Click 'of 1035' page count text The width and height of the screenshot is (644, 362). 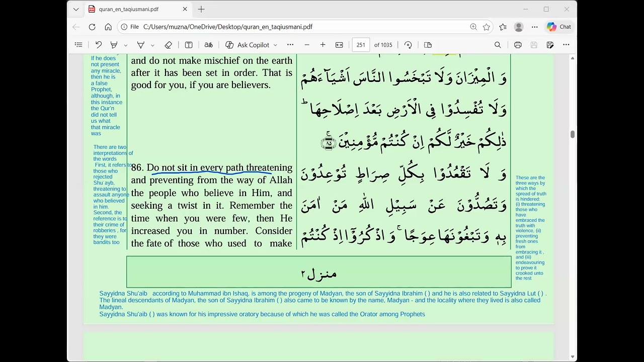coord(383,45)
